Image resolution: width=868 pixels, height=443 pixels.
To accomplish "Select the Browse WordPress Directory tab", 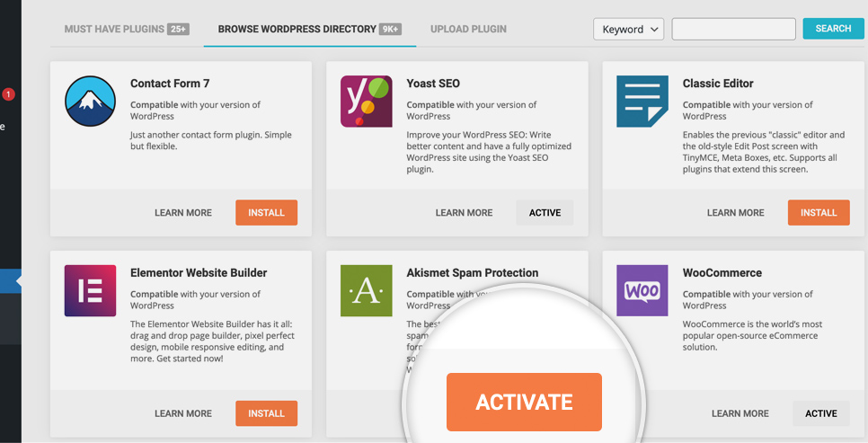I will [309, 29].
